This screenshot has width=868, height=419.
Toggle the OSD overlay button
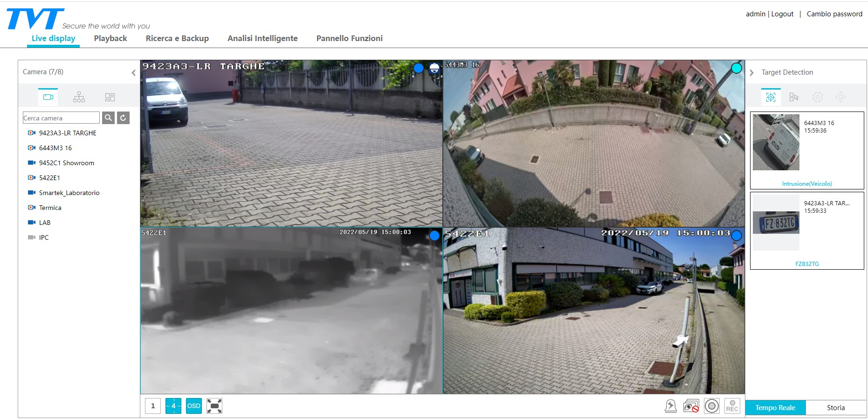click(194, 406)
